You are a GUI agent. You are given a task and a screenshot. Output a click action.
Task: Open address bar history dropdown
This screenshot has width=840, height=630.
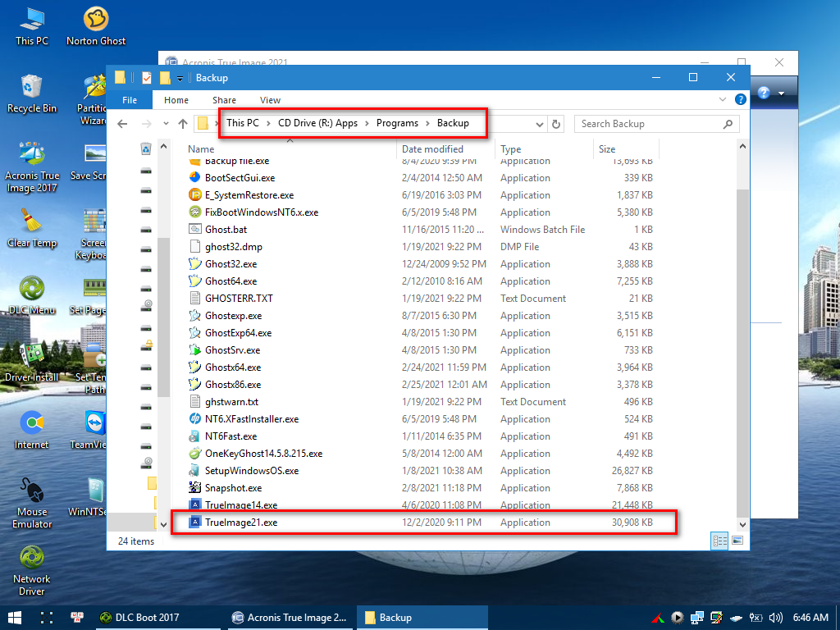(x=540, y=125)
